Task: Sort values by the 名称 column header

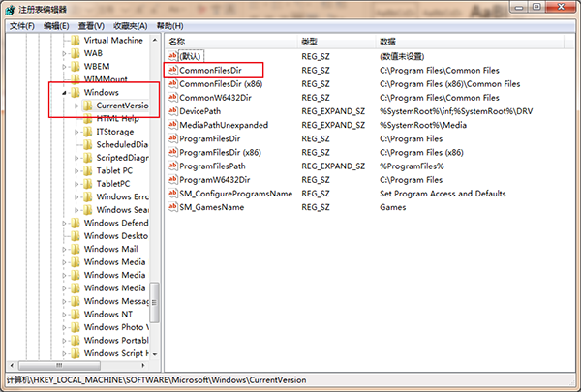Action: 177,43
